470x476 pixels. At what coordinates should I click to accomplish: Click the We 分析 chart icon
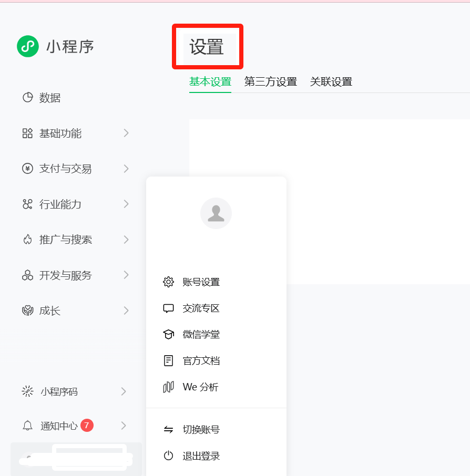[x=168, y=387]
